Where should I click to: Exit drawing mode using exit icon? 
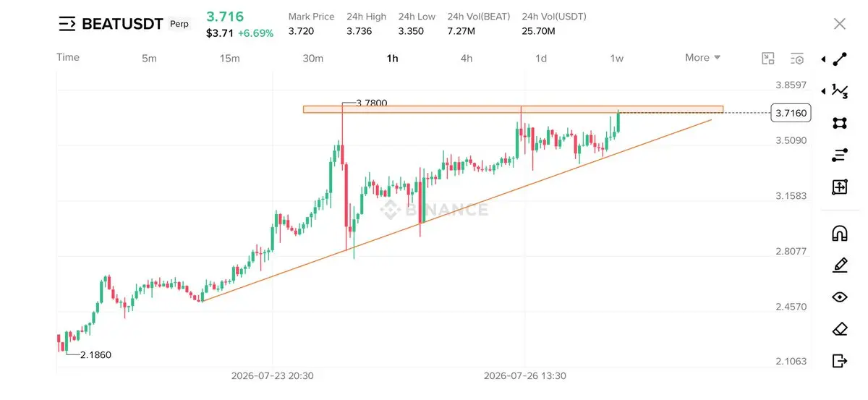(840, 360)
